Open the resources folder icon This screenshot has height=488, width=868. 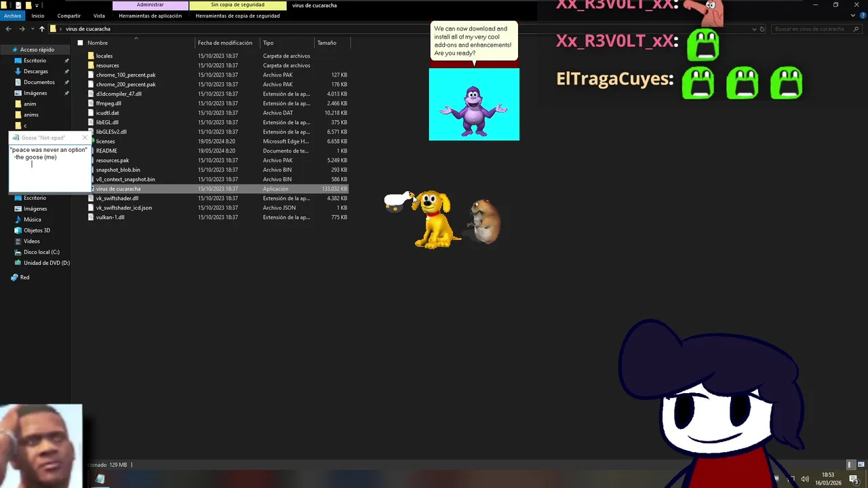(91, 65)
